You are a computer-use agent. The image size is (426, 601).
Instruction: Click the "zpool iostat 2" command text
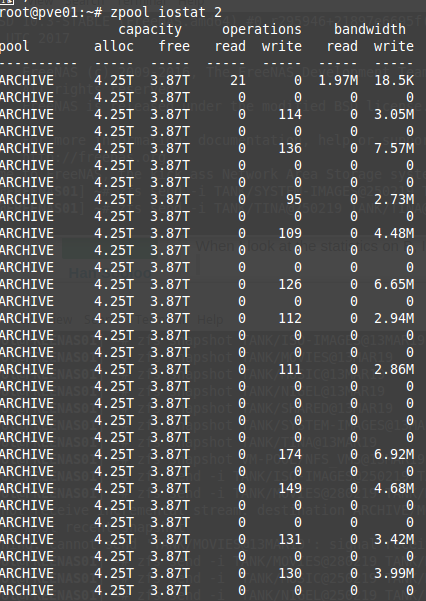(x=166, y=13)
